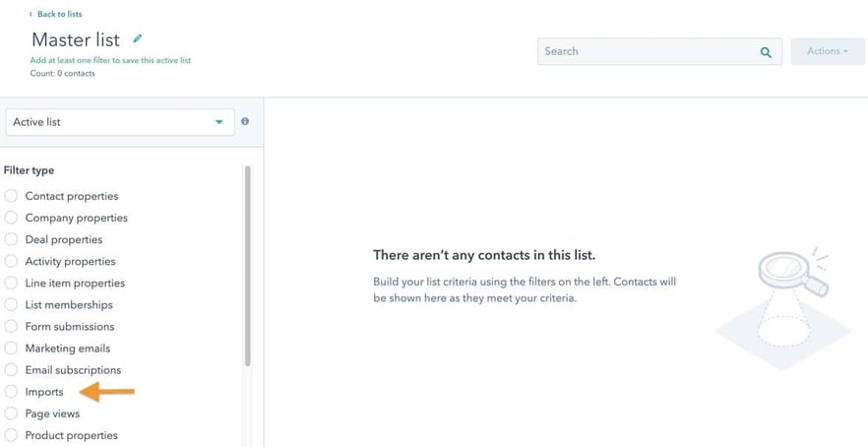This screenshot has width=868, height=447.
Task: Select List memberships filter type
Action: coord(11,304)
